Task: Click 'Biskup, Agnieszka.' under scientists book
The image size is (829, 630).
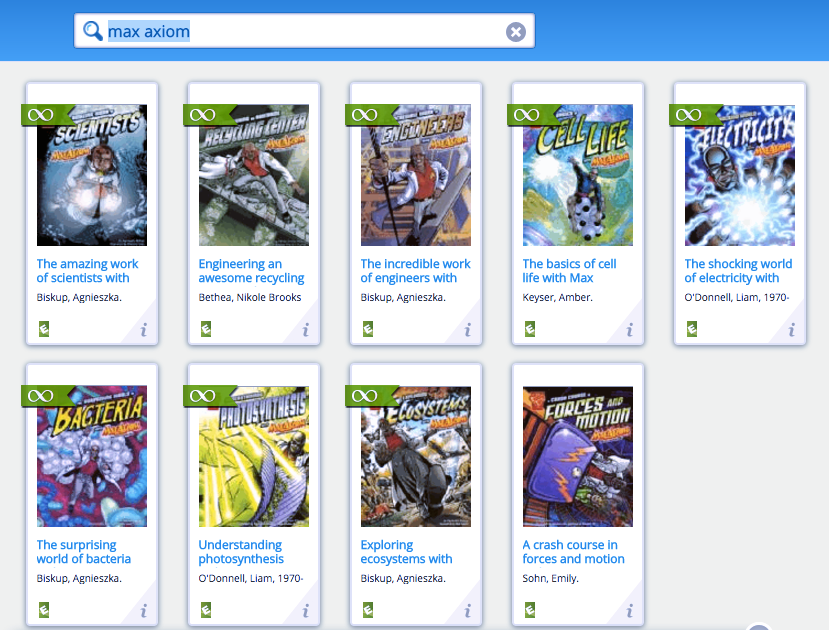Action: [79, 298]
